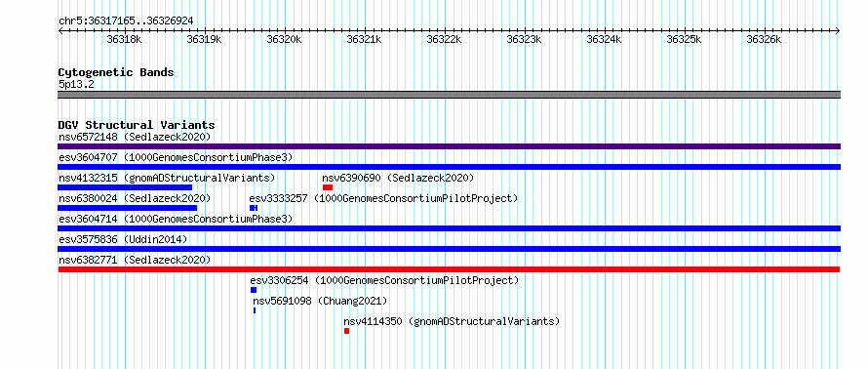
Task: Open the esv3575836 (Uddin2014) label
Action: pyautogui.click(x=124, y=239)
